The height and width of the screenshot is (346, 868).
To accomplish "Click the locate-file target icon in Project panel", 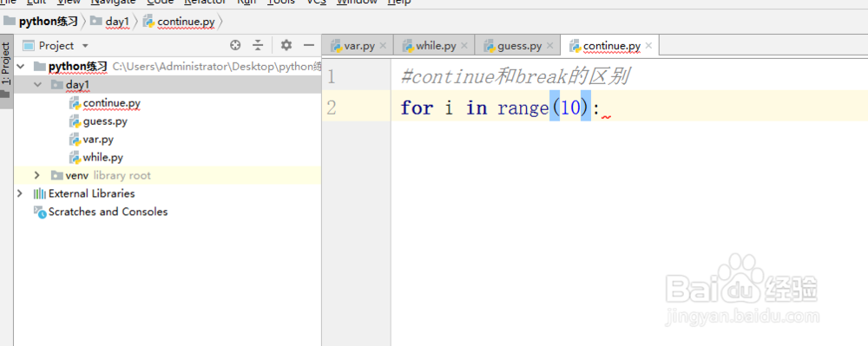I will (235, 45).
